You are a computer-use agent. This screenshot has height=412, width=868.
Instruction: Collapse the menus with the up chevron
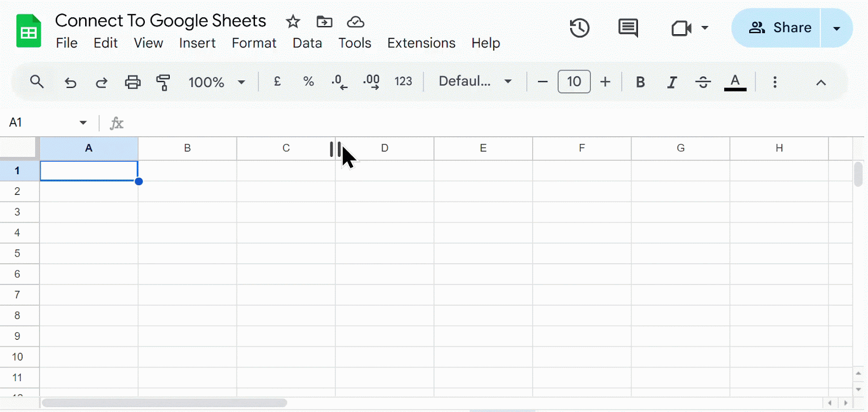click(x=821, y=83)
